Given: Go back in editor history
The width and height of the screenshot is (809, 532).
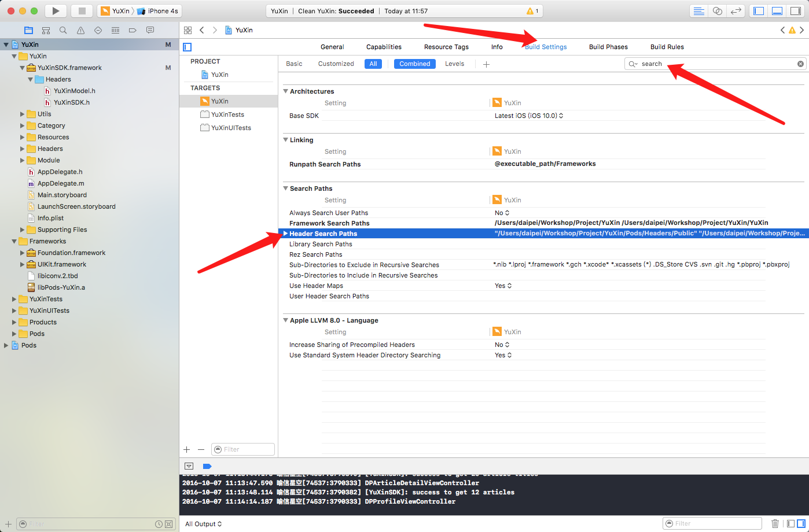Looking at the screenshot, I should pyautogui.click(x=201, y=30).
